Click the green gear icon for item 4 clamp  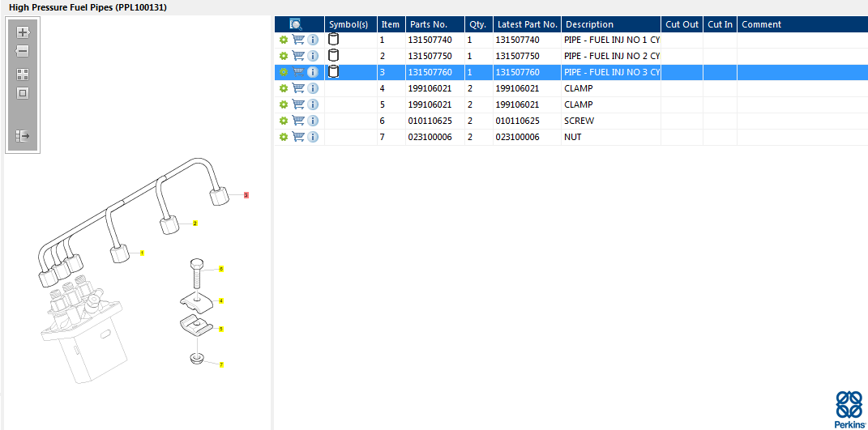(x=284, y=88)
